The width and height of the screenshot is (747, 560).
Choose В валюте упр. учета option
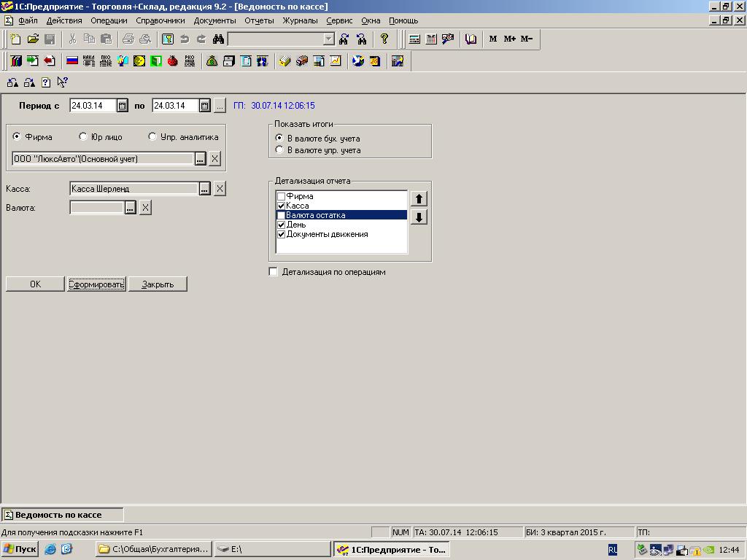point(279,149)
